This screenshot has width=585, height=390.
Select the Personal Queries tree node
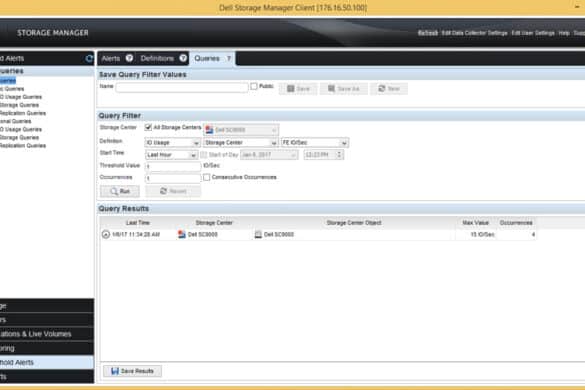(16, 121)
